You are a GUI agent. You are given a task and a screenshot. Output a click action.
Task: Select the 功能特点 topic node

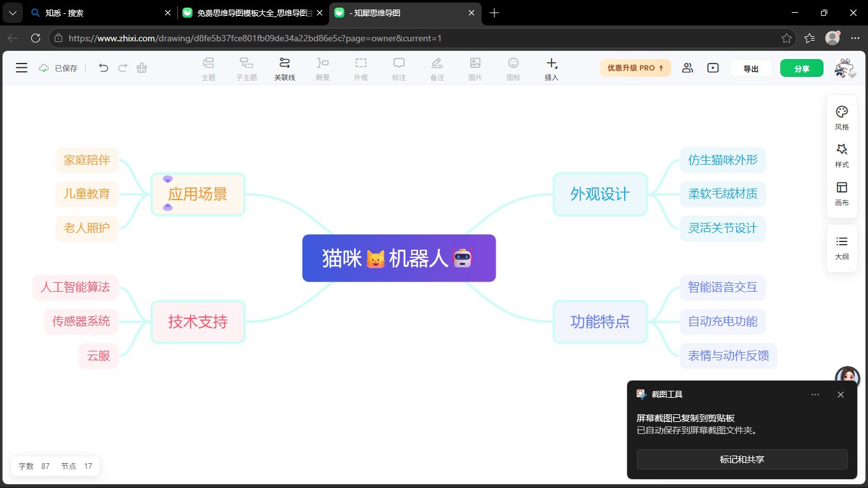[x=600, y=322]
